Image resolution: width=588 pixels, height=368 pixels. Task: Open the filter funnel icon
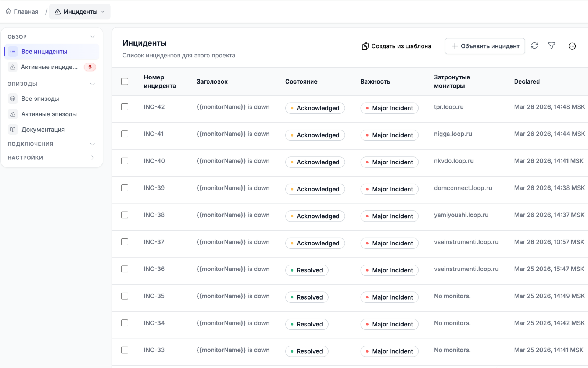(552, 46)
